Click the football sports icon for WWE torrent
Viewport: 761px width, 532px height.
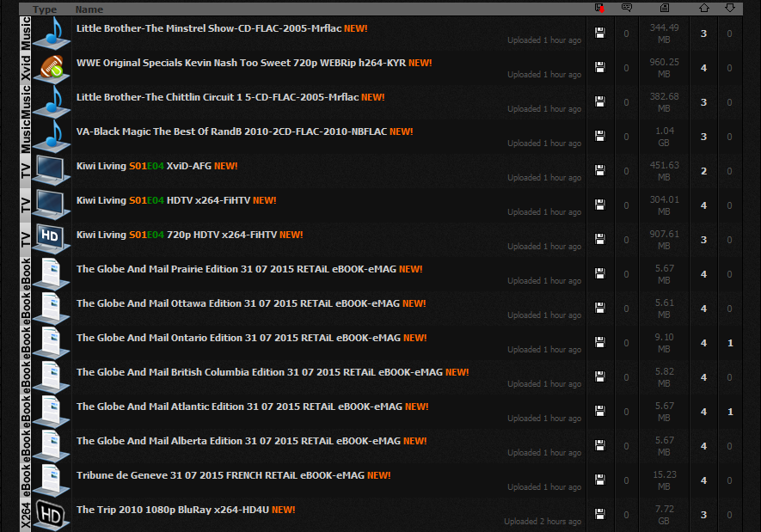pyautogui.click(x=52, y=68)
